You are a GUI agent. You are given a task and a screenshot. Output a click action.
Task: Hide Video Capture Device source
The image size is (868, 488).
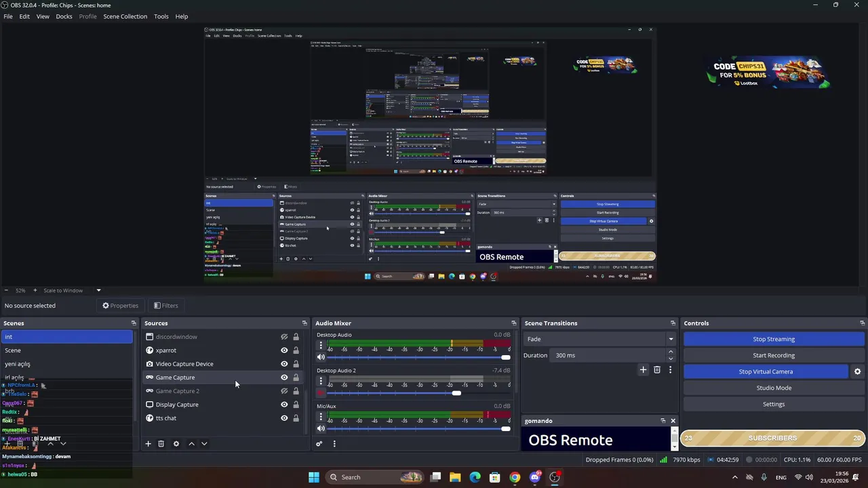pos(284,364)
